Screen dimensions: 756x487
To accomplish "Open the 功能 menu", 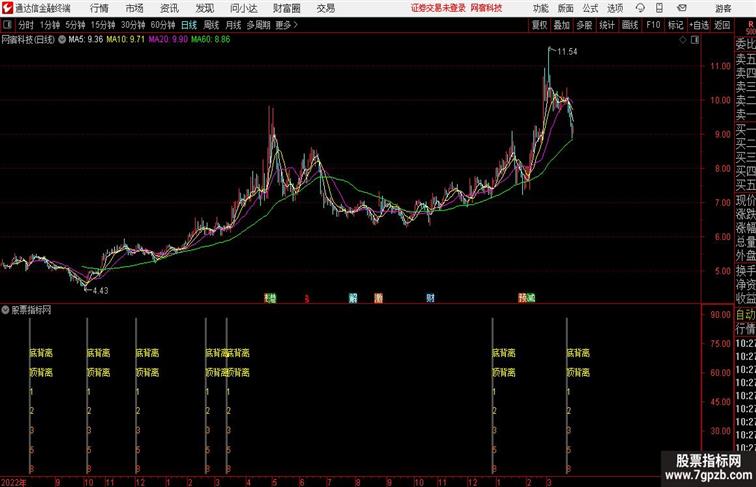I will pos(540,8).
